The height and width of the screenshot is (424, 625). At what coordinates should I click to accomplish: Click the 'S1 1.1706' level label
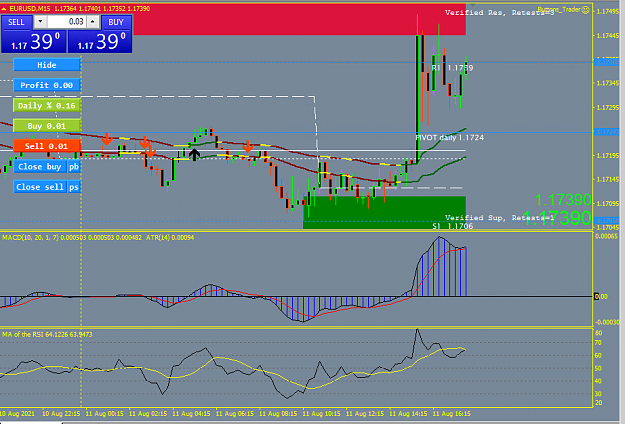pos(453,226)
